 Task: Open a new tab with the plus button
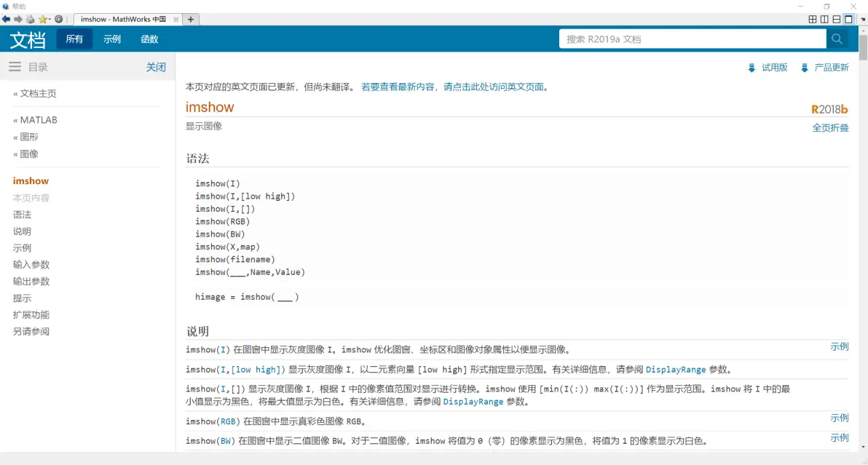point(191,20)
